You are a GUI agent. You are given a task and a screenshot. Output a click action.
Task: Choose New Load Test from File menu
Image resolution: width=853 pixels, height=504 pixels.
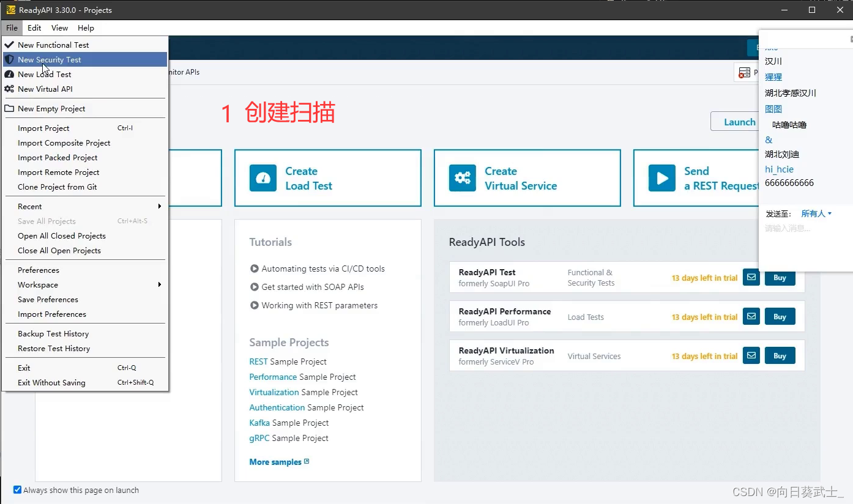point(84,74)
